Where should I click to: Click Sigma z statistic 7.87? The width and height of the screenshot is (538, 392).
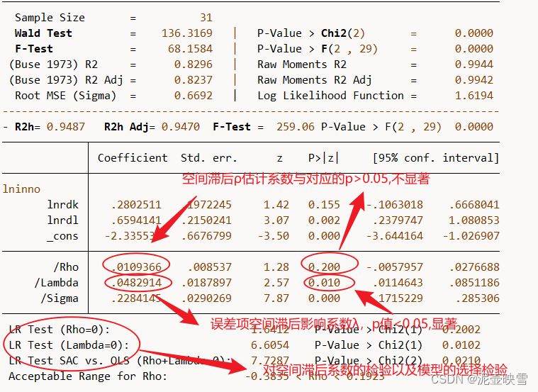tap(276, 298)
